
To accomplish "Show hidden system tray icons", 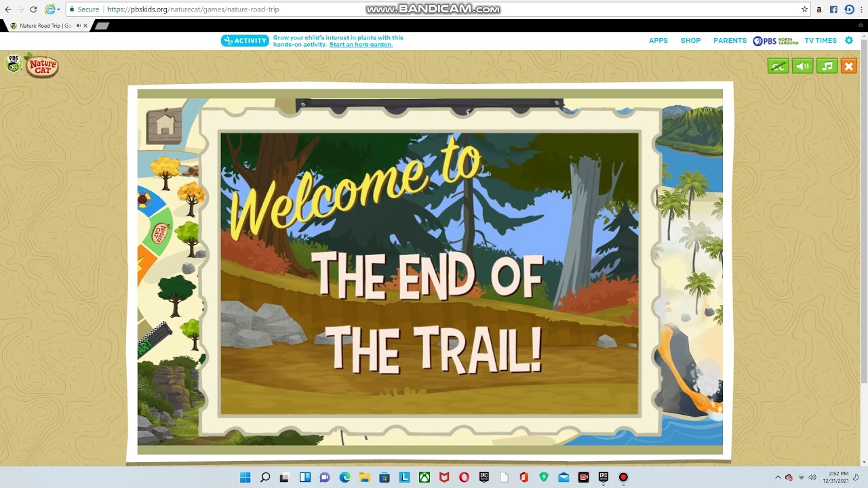I will [778, 477].
